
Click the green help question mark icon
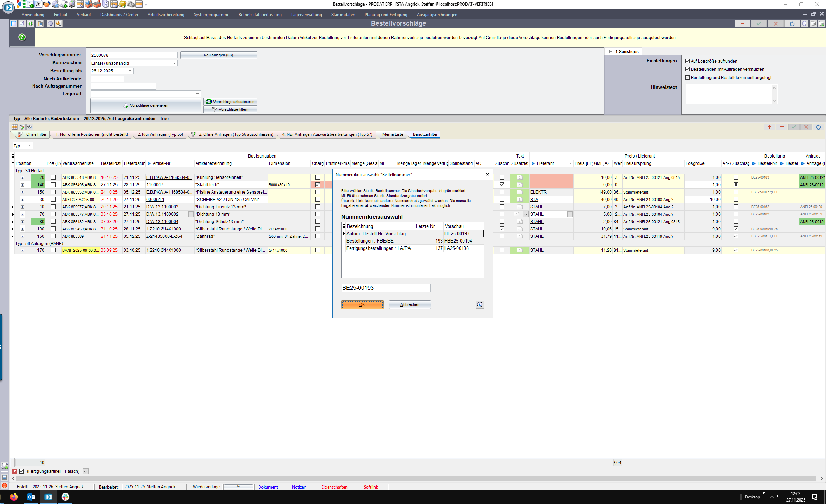point(22,37)
